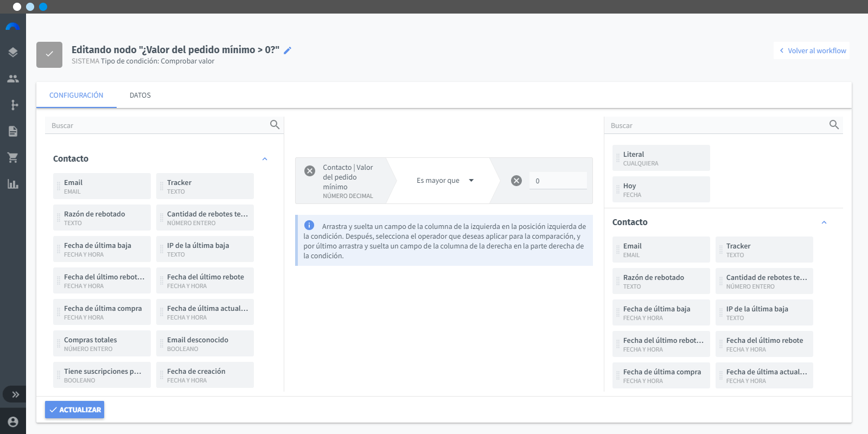Expand sidebar with double chevron button
Image resolution: width=868 pixels, height=434 pixels.
click(x=15, y=394)
